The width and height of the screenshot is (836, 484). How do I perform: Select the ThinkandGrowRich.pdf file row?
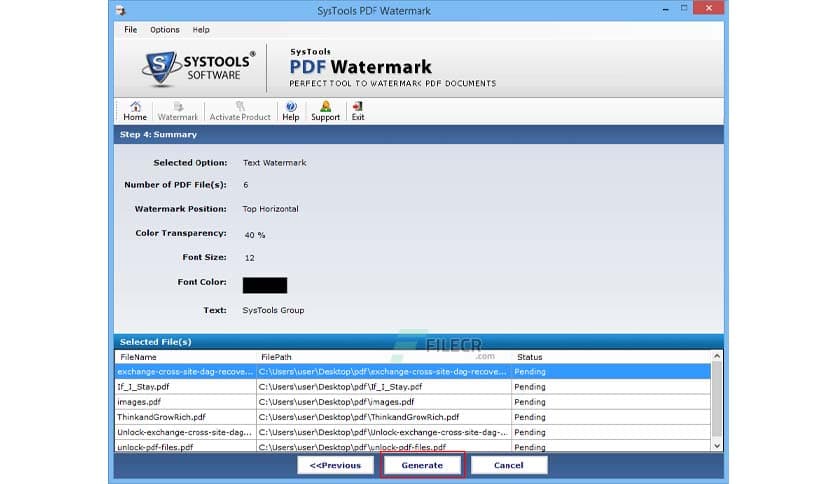(413, 417)
